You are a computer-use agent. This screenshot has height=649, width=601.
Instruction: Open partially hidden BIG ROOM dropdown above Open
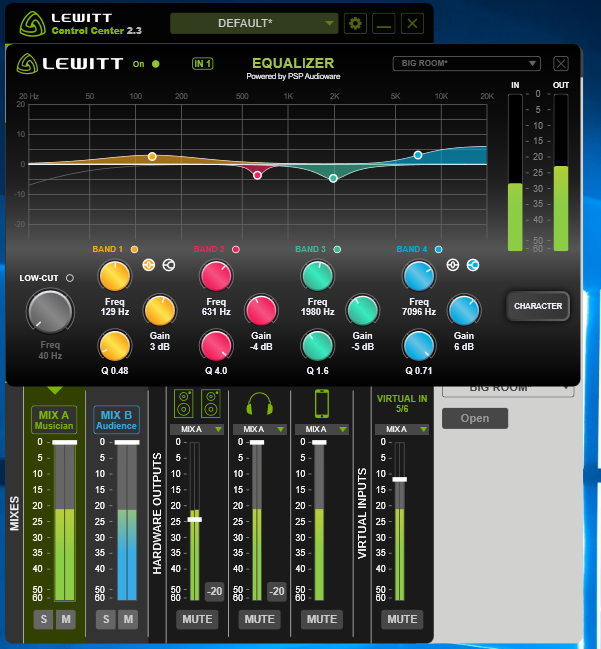(508, 391)
